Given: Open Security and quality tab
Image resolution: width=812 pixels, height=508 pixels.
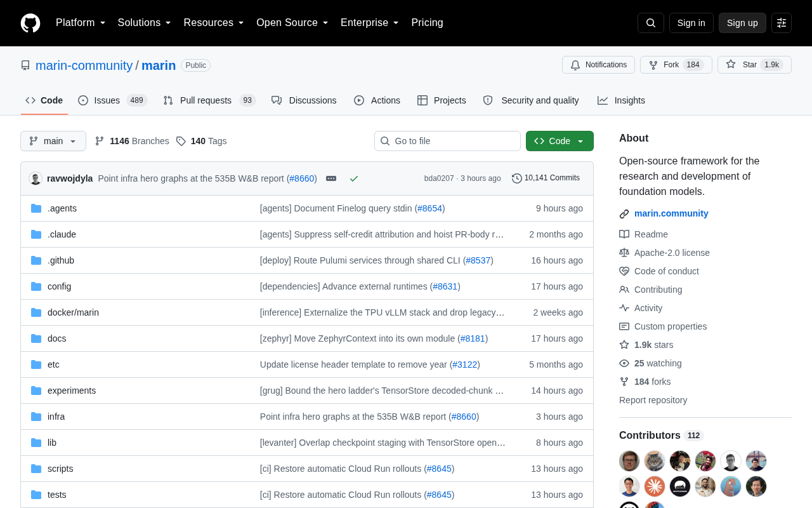Looking at the screenshot, I should 531,100.
